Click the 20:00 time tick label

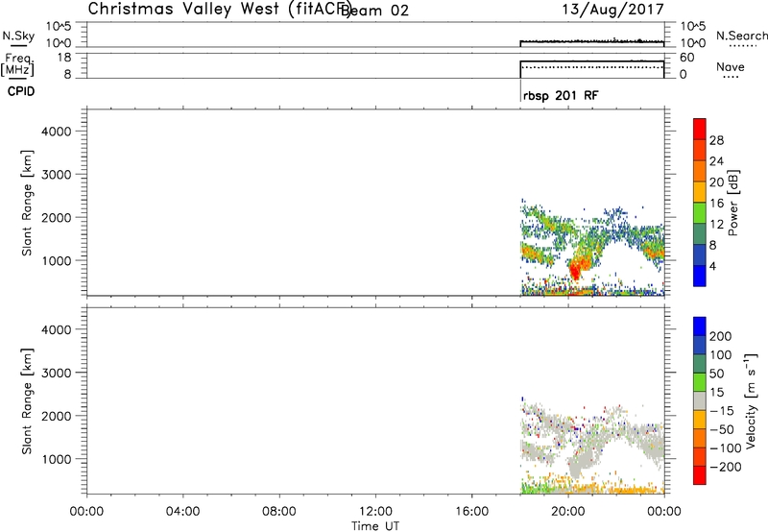pyautogui.click(x=568, y=512)
